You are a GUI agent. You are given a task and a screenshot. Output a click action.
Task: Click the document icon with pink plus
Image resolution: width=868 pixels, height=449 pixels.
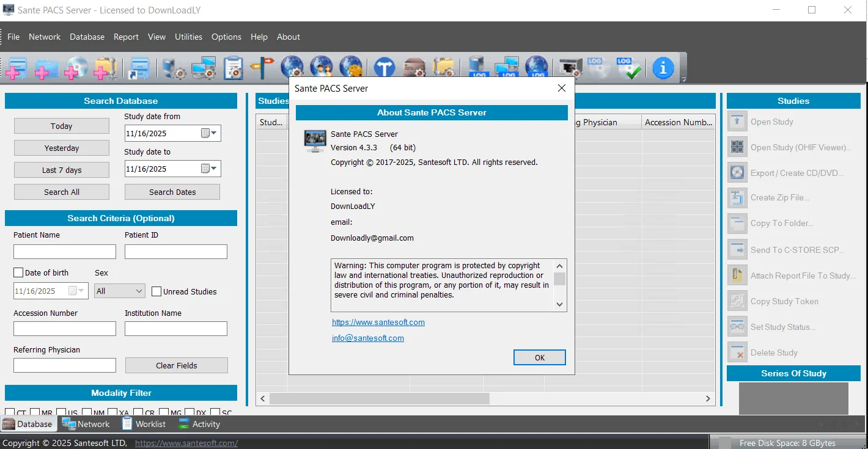[x=17, y=67]
